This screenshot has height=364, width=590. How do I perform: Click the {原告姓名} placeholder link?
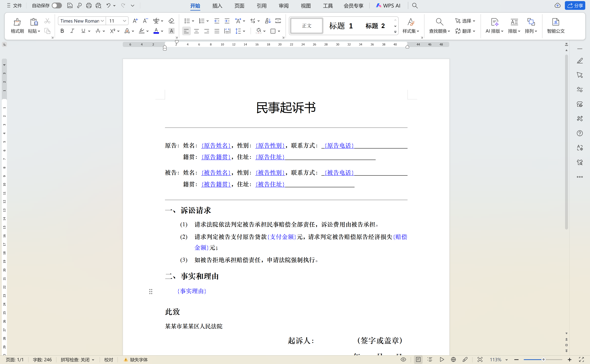point(216,145)
